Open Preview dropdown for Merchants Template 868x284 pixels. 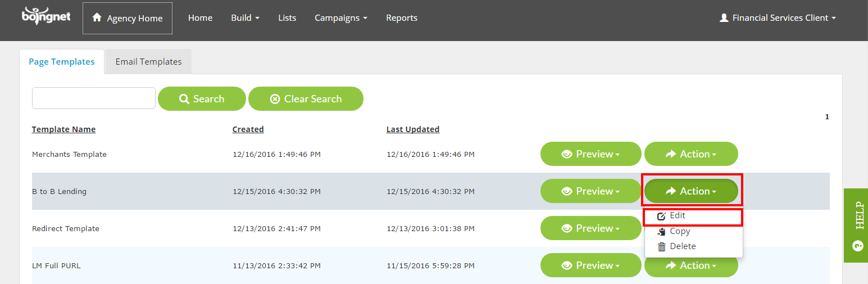(591, 154)
